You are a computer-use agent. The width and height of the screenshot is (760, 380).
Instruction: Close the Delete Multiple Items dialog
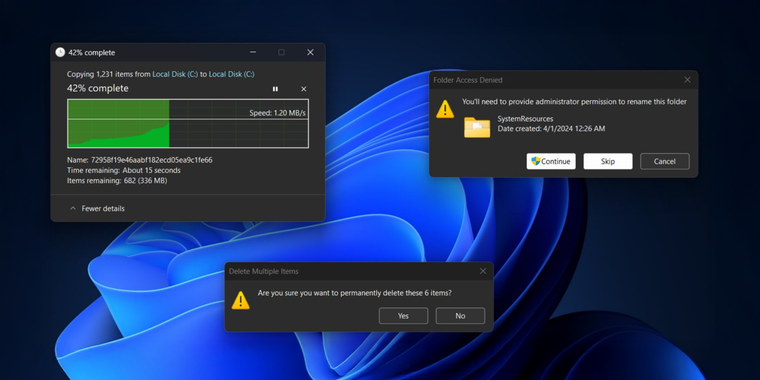483,271
